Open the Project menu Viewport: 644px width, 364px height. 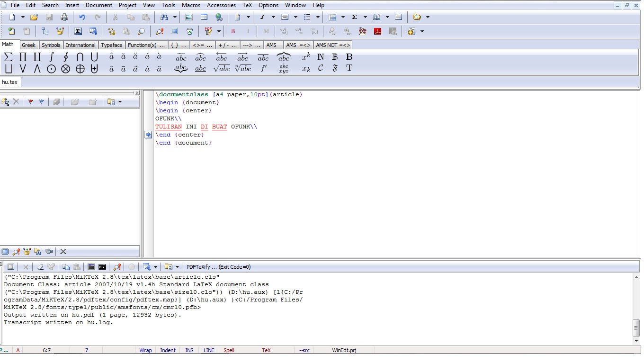[127, 5]
